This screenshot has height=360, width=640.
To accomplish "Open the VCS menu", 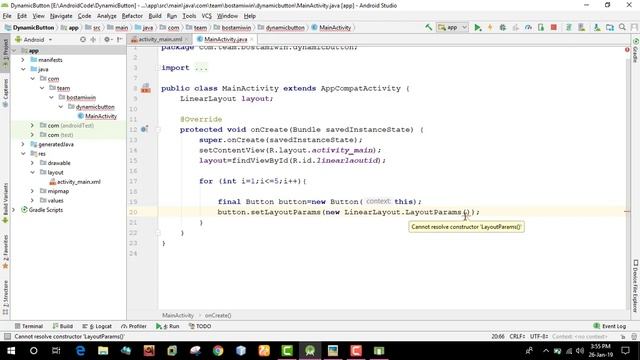I will click(x=207, y=16).
